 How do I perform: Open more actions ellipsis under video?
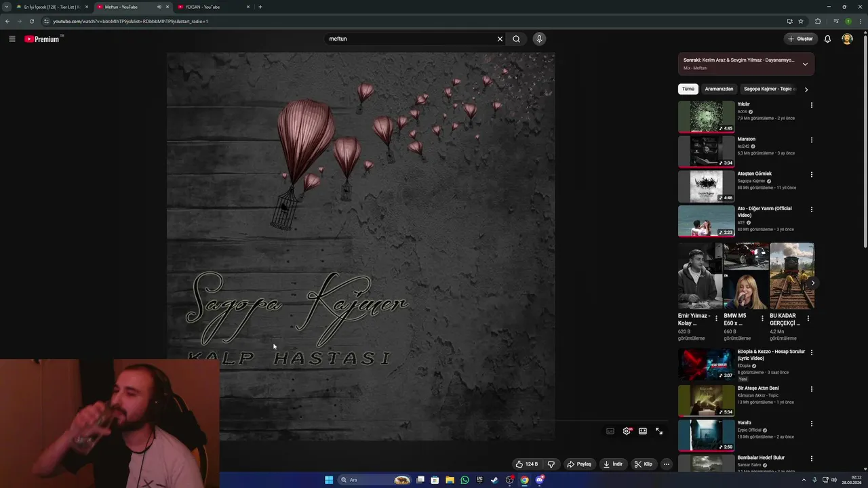667,464
